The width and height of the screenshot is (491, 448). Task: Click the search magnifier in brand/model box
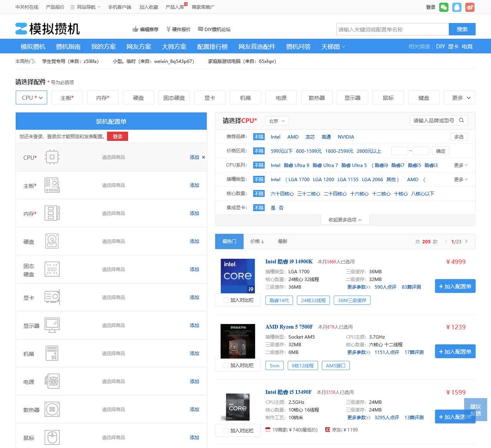[461, 121]
